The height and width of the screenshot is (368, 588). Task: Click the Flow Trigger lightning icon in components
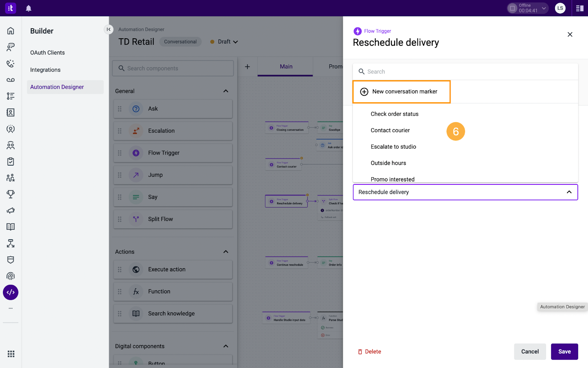click(x=136, y=153)
